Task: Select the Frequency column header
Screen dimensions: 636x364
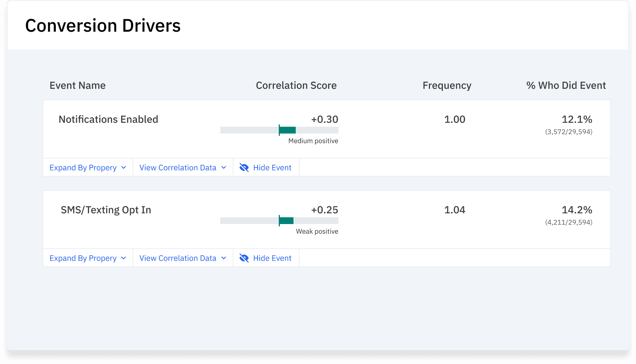Action: (447, 86)
